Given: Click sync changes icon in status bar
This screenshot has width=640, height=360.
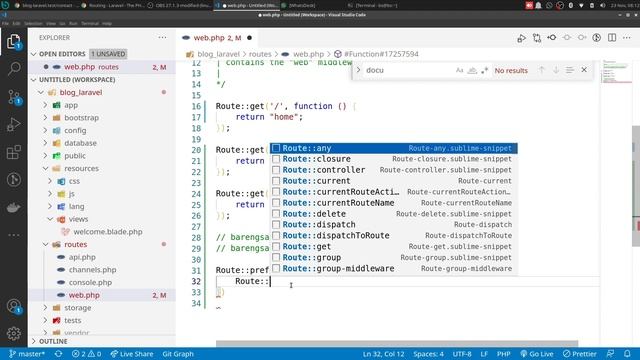Looking at the screenshot, I should click(58, 354).
